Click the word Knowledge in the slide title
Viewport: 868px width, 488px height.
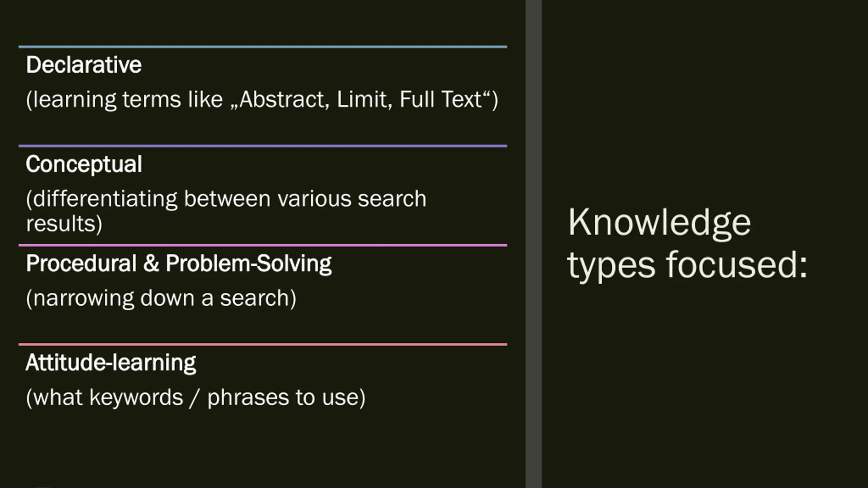pyautogui.click(x=659, y=224)
